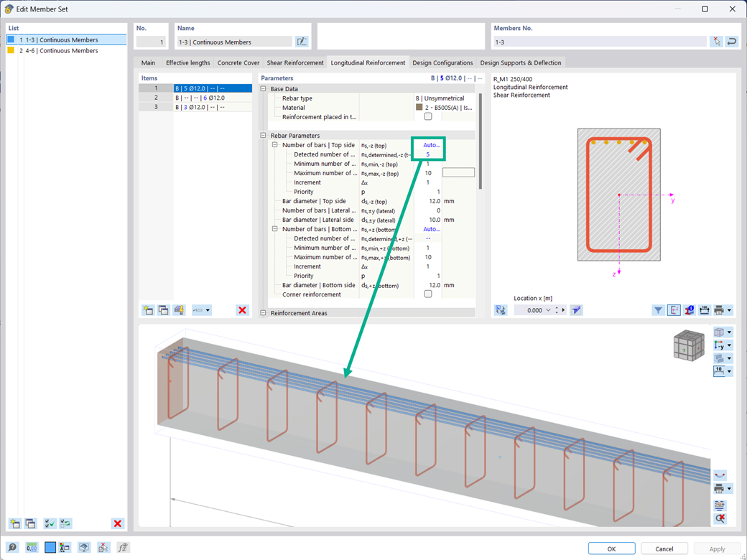Click the red delete item icon under Items

pyautogui.click(x=242, y=310)
